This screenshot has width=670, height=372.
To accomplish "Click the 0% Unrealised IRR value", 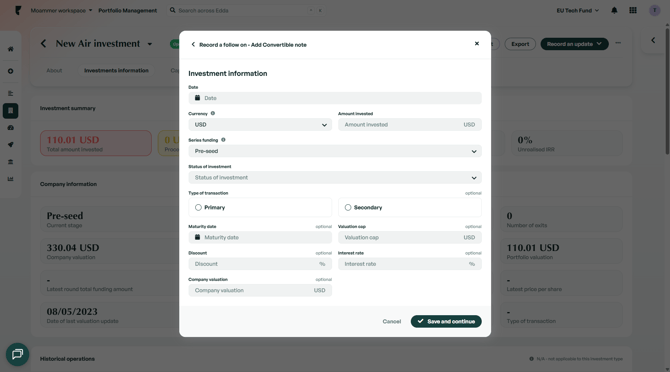I will coord(525,140).
